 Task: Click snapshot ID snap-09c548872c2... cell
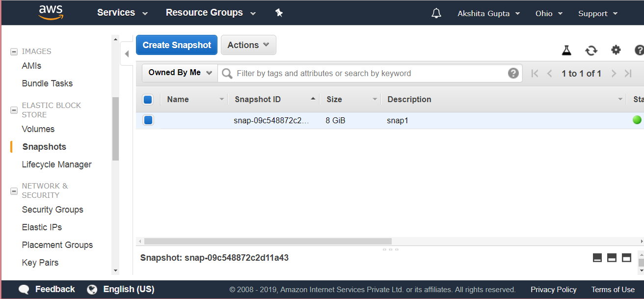tap(271, 120)
